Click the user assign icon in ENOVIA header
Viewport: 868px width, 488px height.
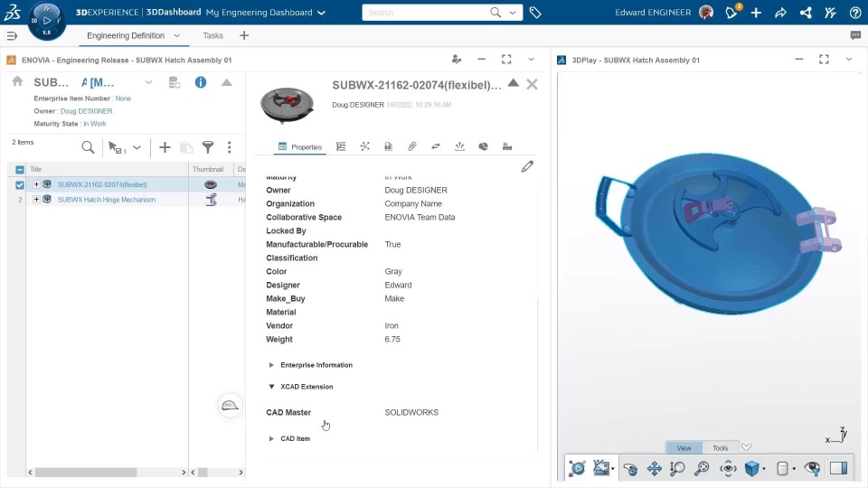(456, 60)
